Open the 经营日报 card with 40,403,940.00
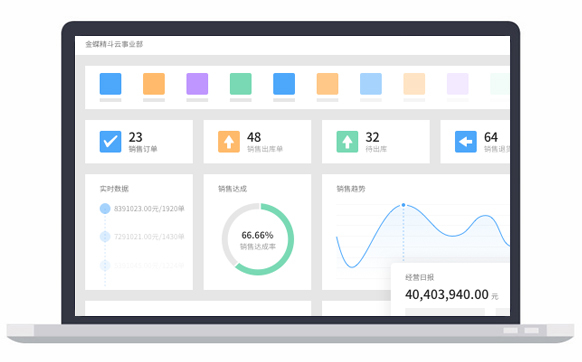 point(450,289)
